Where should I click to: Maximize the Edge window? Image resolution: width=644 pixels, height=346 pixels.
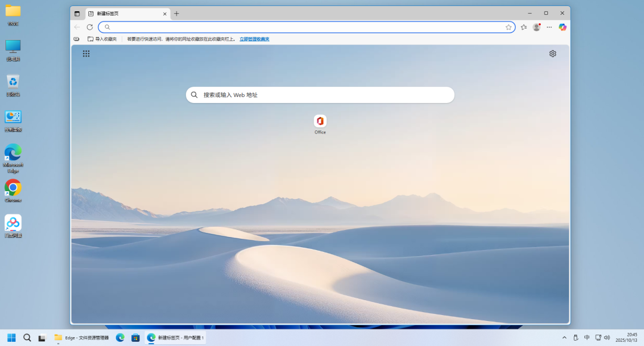pos(546,13)
